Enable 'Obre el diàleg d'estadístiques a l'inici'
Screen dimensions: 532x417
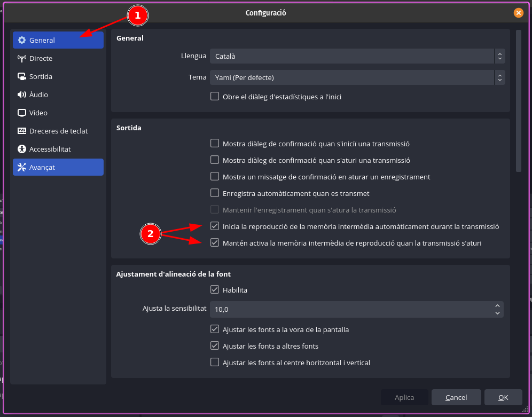[x=215, y=97]
